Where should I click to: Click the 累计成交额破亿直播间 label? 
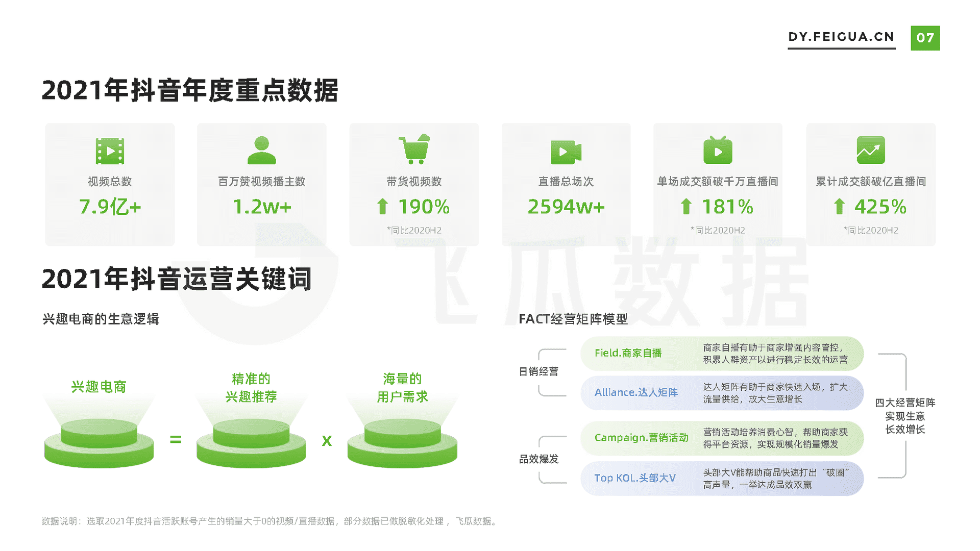(871, 182)
